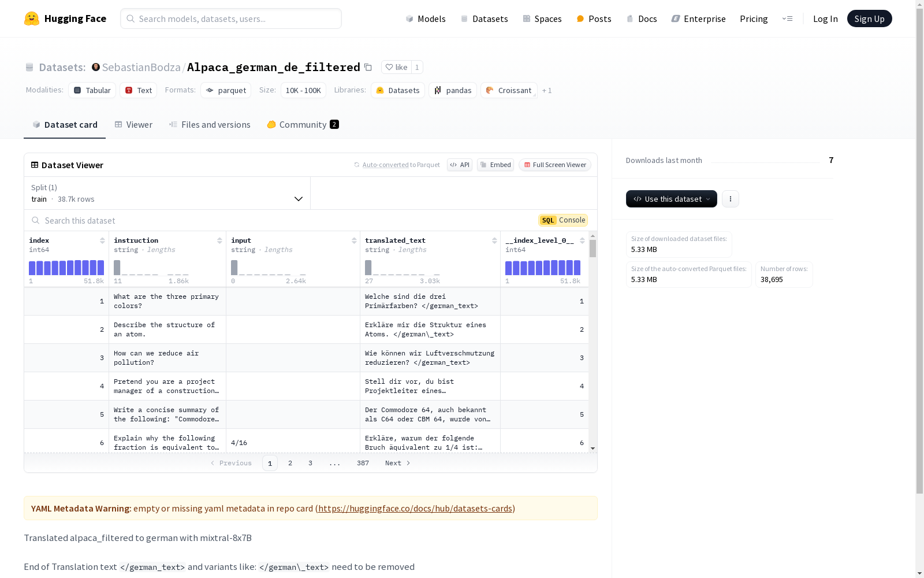Select the Datasets library tag

coord(398,90)
